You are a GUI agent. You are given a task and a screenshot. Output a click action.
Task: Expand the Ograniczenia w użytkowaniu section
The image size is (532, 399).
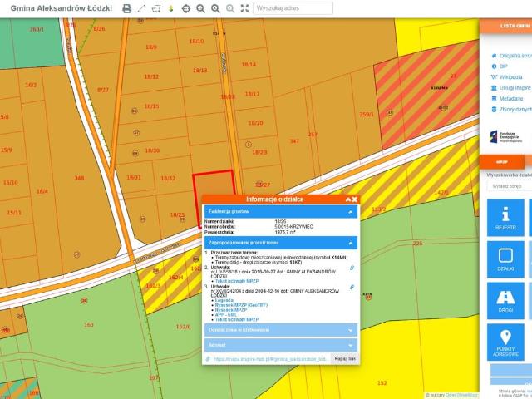(x=352, y=330)
